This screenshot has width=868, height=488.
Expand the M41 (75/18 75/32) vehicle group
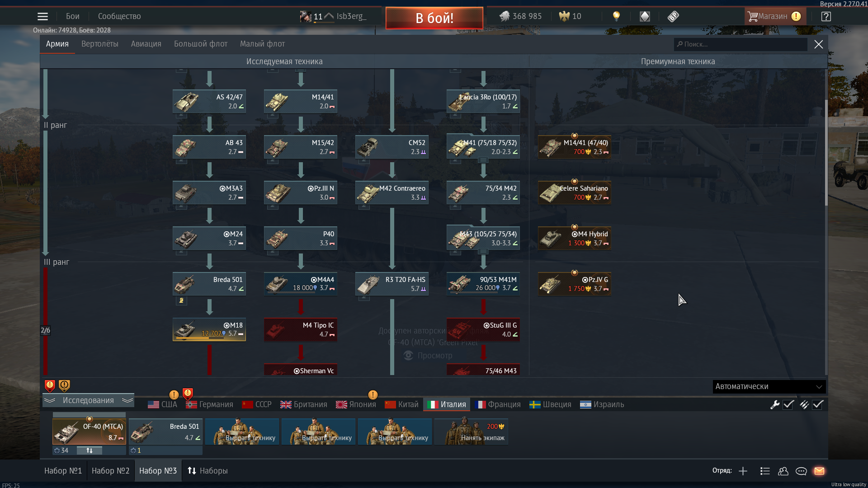click(483, 160)
